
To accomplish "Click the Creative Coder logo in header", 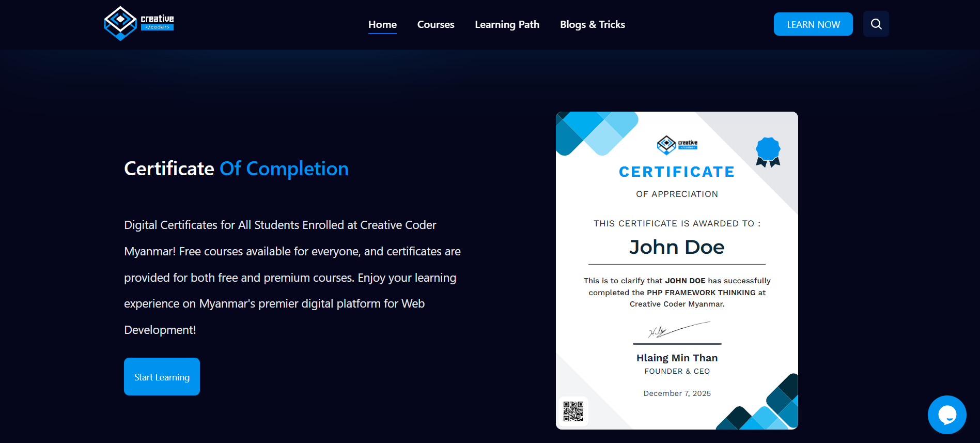I will [138, 24].
